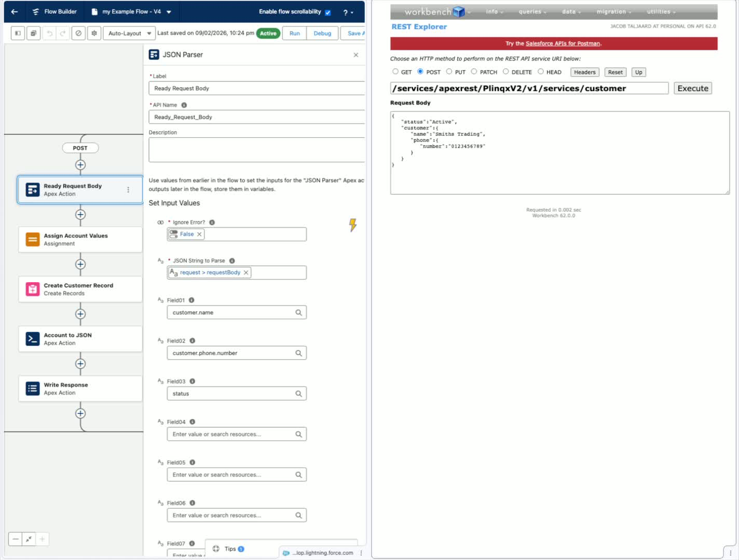Open Field06 resource picker
This screenshot has height=560, width=739.
pyautogui.click(x=237, y=515)
